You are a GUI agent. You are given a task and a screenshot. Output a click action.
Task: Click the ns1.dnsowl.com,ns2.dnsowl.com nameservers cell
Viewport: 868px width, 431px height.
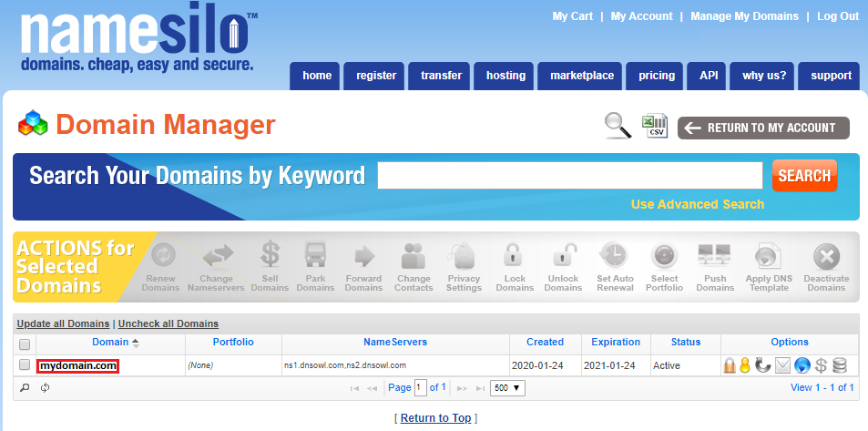pos(395,365)
